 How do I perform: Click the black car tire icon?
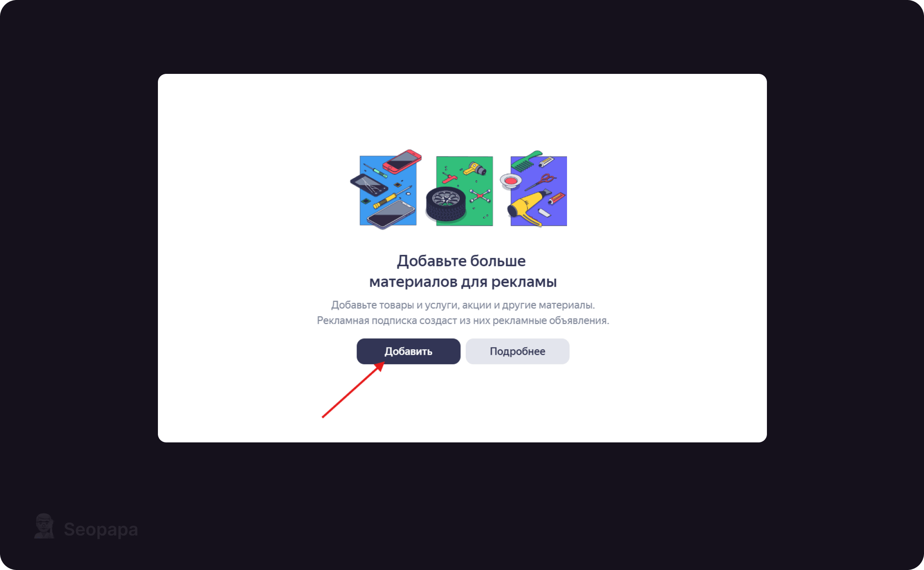[446, 204]
